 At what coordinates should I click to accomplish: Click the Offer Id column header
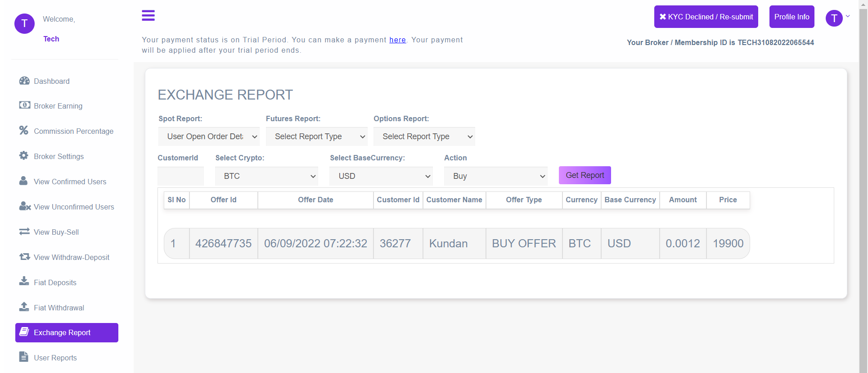click(223, 200)
